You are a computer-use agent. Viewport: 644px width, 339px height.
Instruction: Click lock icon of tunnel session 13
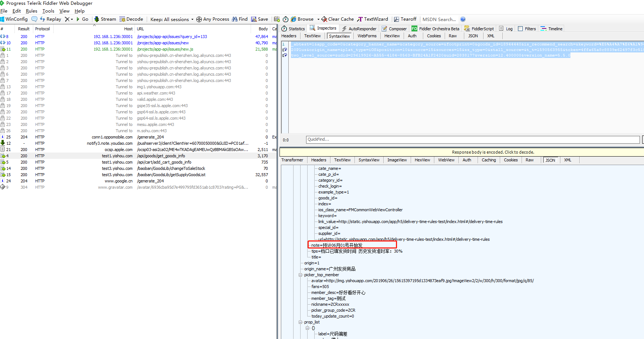(x=3, y=87)
